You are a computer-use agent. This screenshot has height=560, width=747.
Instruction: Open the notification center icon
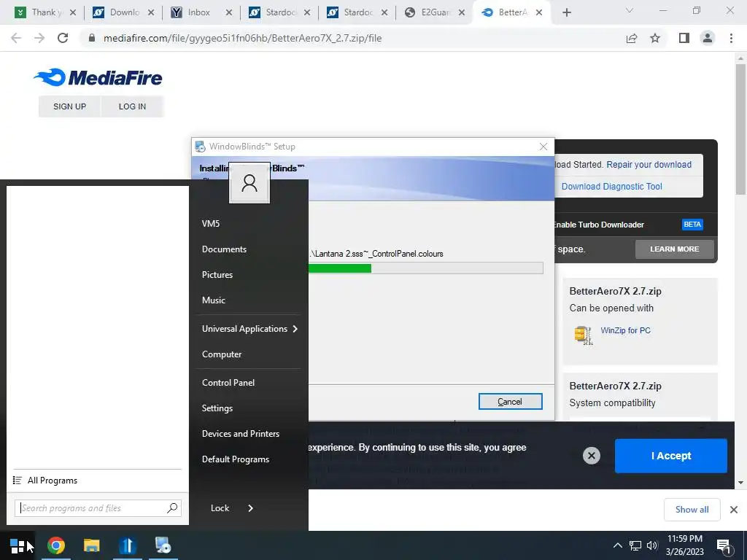point(724,545)
